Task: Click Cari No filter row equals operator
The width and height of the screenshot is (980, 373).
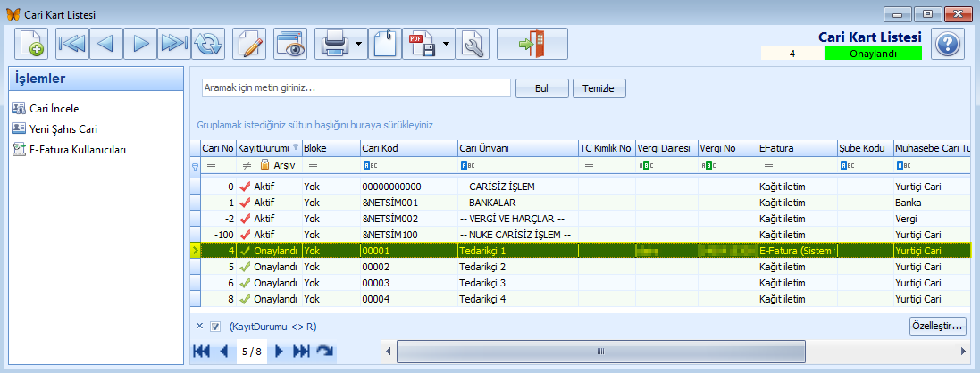Action: [211, 166]
